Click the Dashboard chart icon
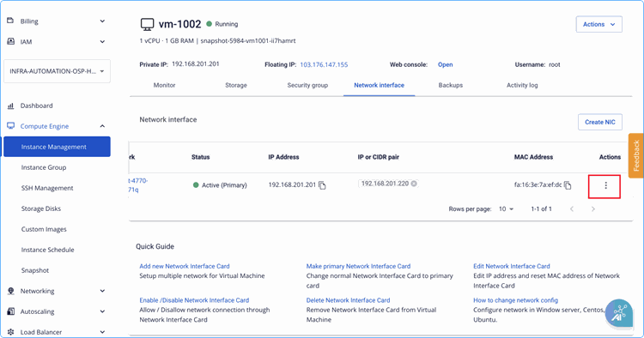Image resolution: width=644 pixels, height=338 pixels. pyautogui.click(x=10, y=106)
